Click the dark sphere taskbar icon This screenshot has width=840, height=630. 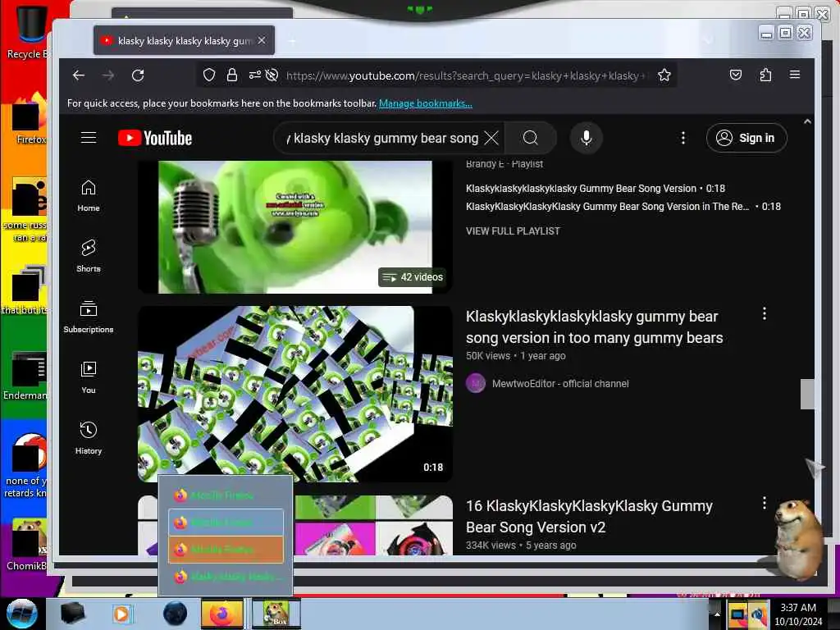[176, 614]
